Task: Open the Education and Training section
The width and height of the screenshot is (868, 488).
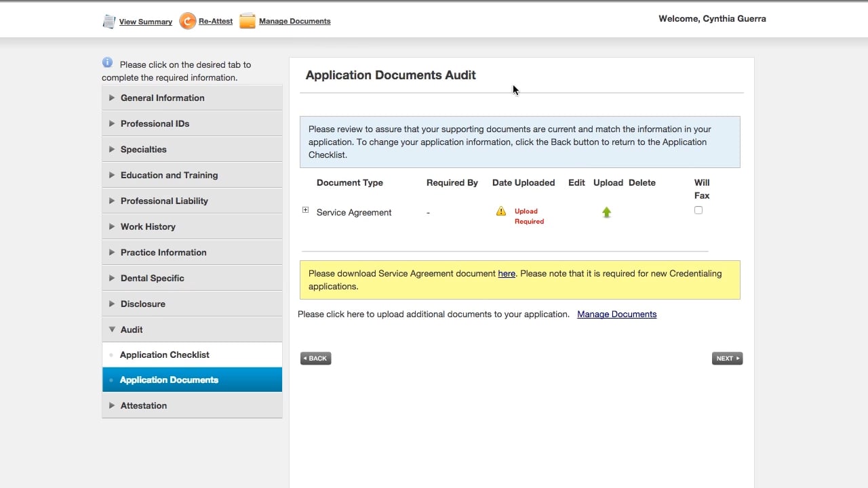Action: point(192,175)
